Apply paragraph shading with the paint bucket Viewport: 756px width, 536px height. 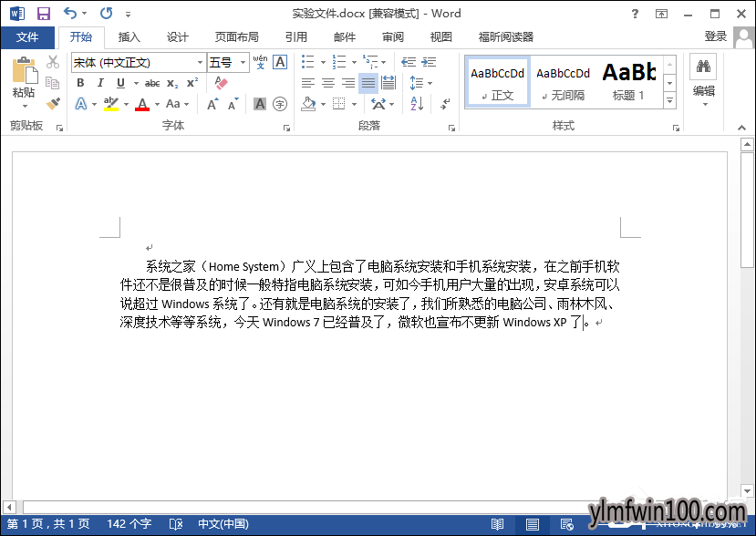[x=308, y=104]
